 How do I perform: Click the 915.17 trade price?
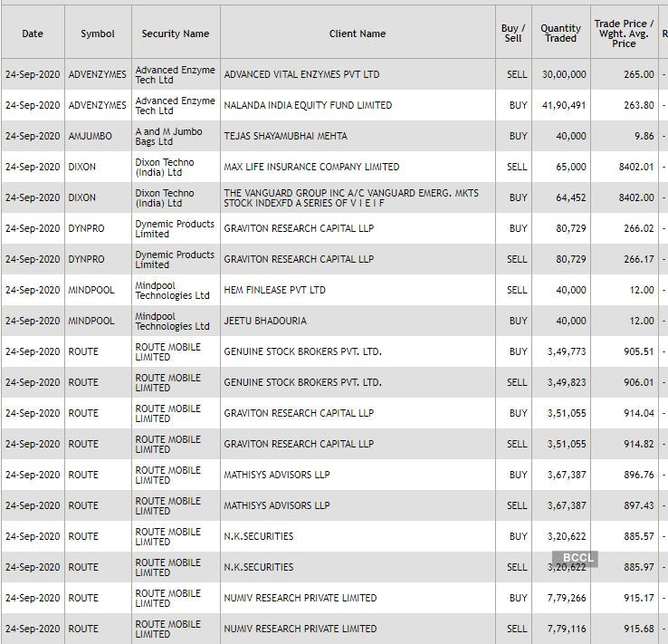click(x=639, y=598)
